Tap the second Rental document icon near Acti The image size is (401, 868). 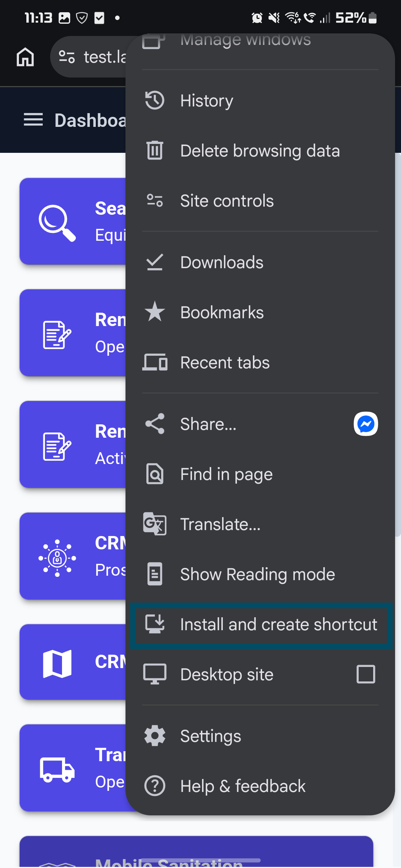click(x=57, y=447)
